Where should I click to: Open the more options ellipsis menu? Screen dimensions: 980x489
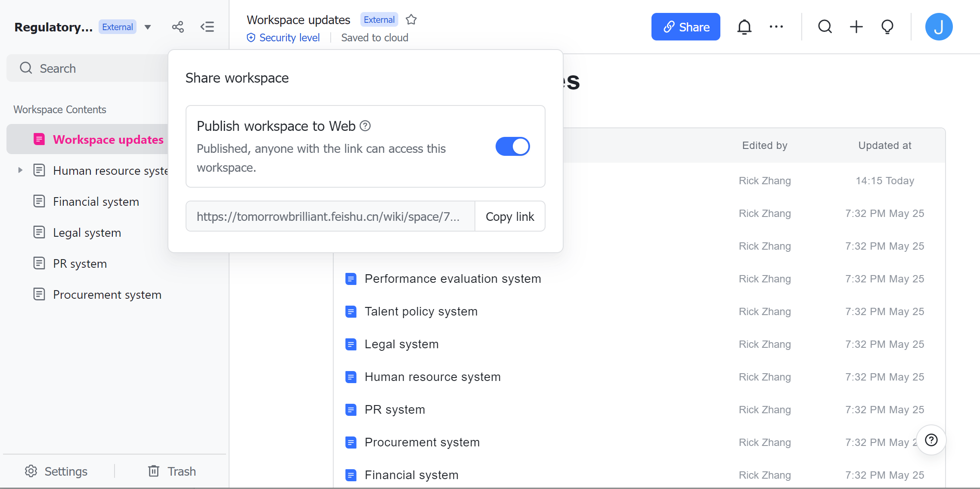pyautogui.click(x=776, y=27)
